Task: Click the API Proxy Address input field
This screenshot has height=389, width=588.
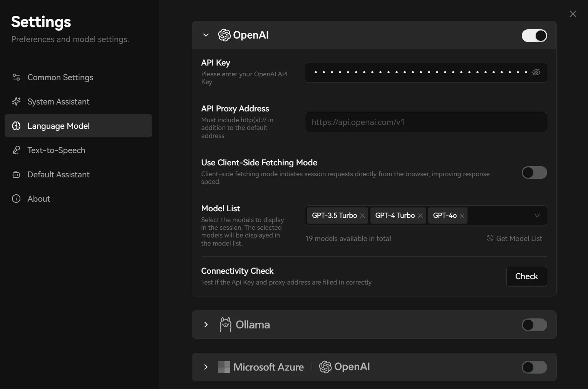Action: pos(426,122)
